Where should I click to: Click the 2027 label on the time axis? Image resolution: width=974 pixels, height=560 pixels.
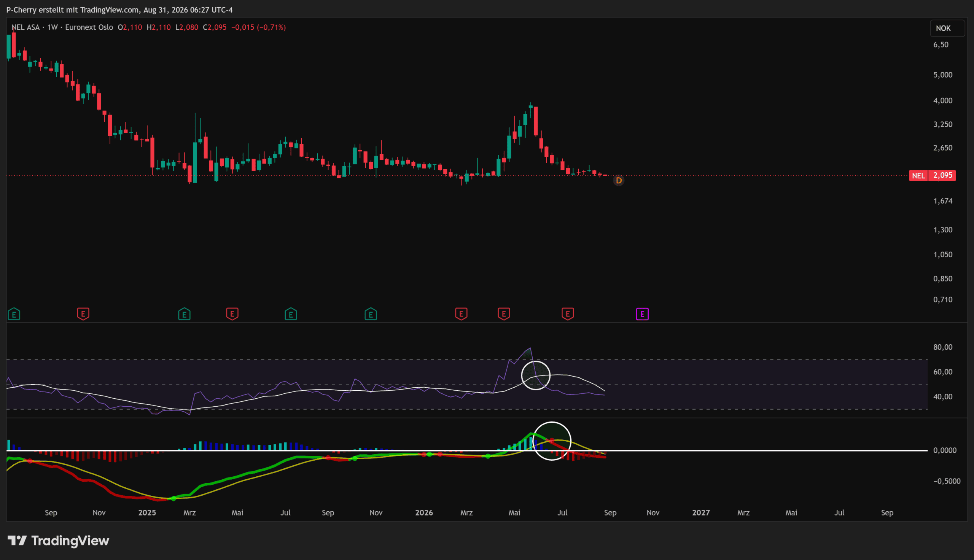tap(700, 512)
